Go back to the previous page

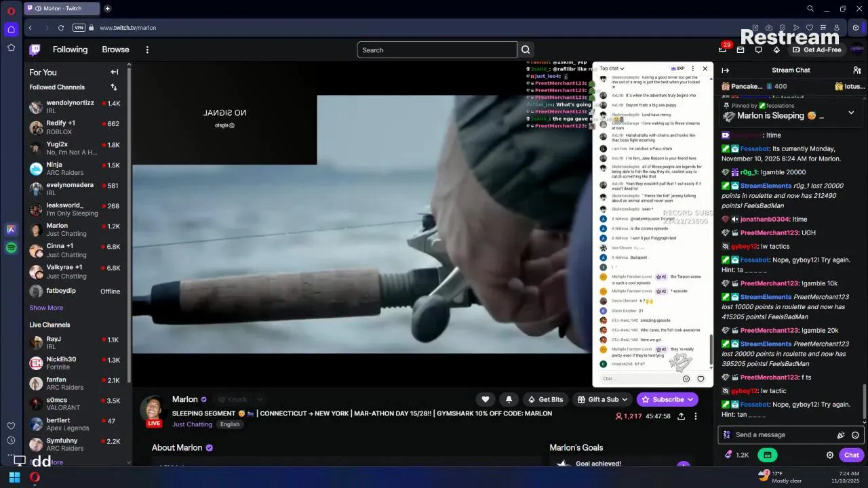(31, 28)
